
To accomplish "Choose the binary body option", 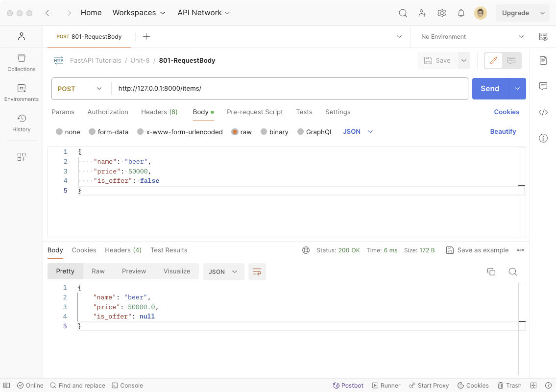I will 274,132.
